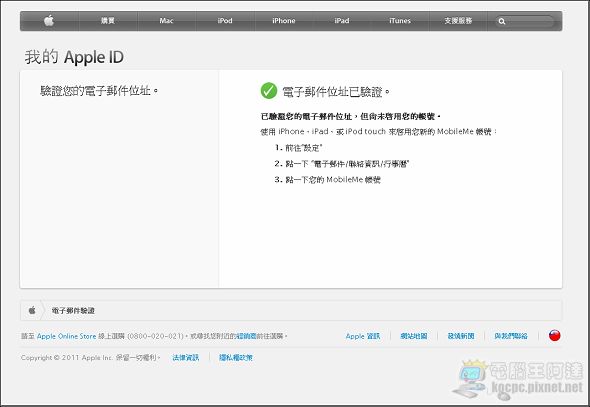Open 網站地圖 site map link
Screen dimensions: 590x407
coord(414,336)
